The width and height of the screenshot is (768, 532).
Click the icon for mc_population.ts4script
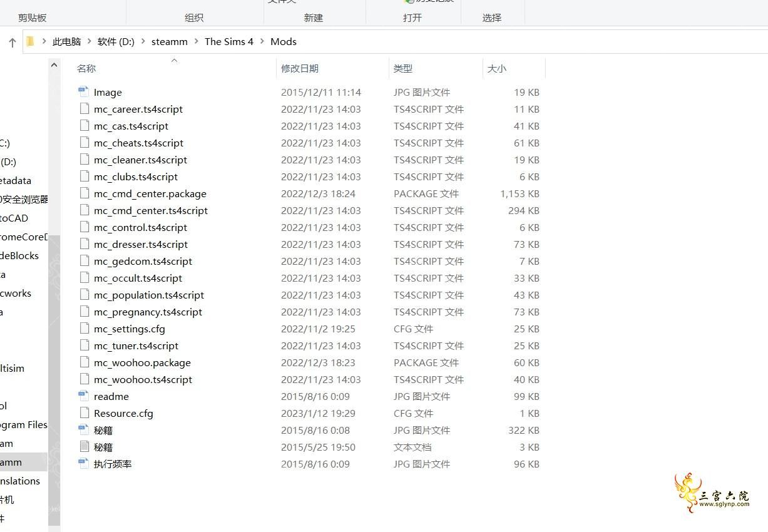pyautogui.click(x=84, y=295)
